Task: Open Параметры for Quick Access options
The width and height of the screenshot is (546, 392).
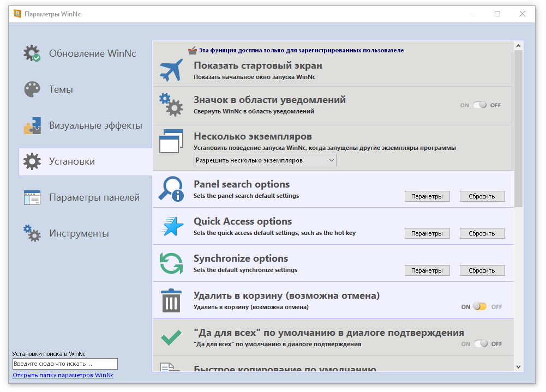Action: [x=427, y=233]
